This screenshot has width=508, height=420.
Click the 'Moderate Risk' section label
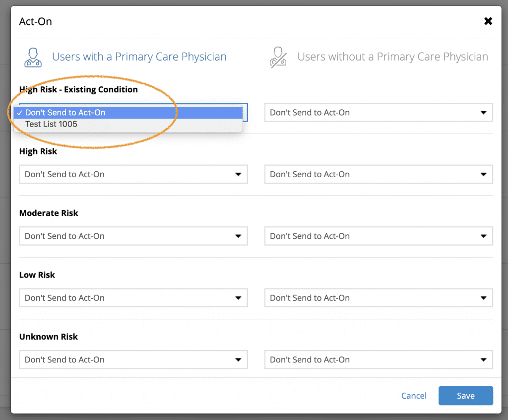[49, 213]
